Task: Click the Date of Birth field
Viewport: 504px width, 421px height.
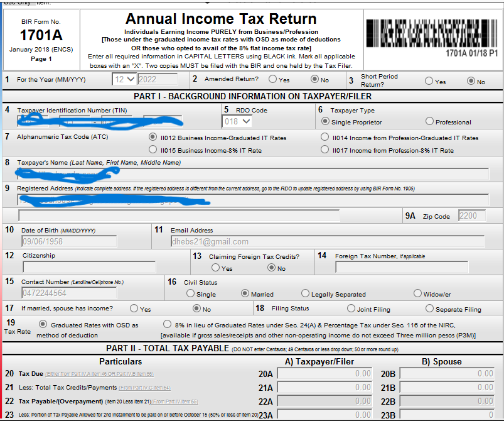Action: tap(69, 241)
